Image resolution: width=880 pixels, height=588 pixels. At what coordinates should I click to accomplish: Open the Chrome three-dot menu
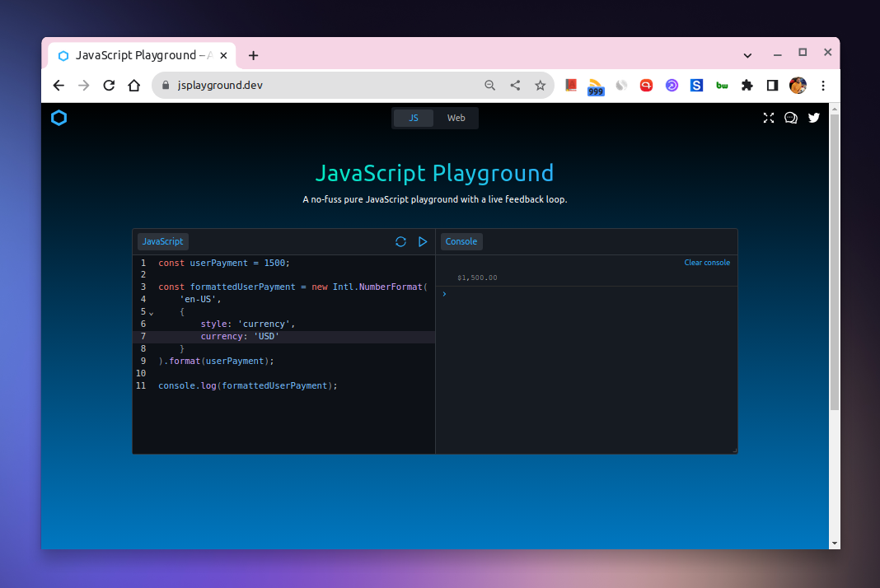coord(823,86)
